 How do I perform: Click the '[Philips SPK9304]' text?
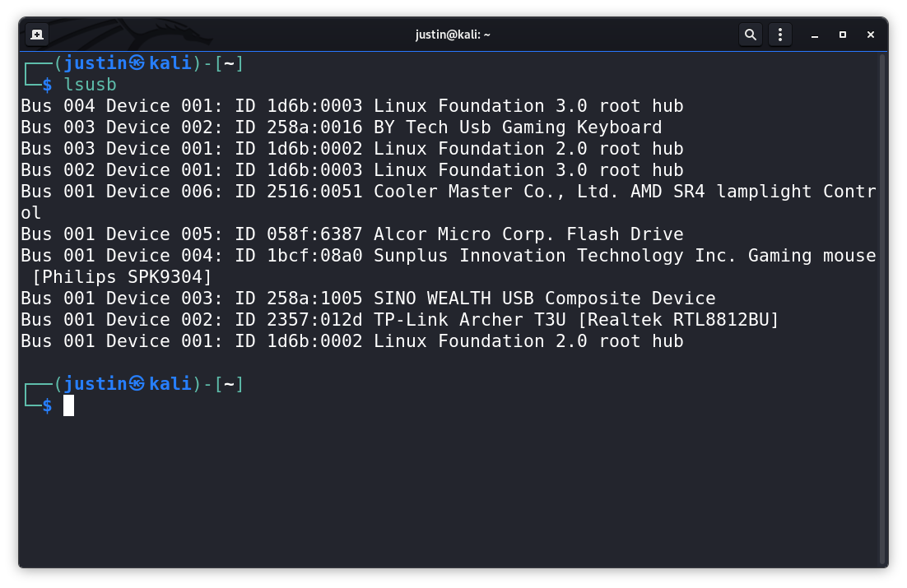coord(122,277)
